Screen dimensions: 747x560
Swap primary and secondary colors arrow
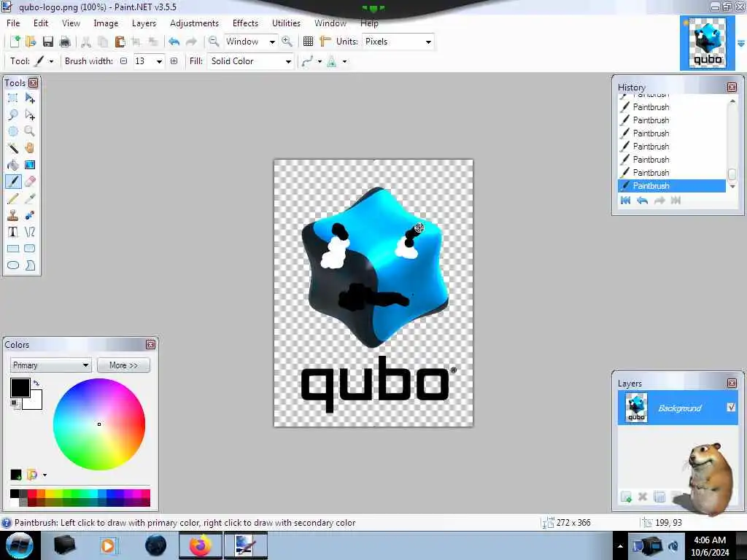[x=36, y=383]
